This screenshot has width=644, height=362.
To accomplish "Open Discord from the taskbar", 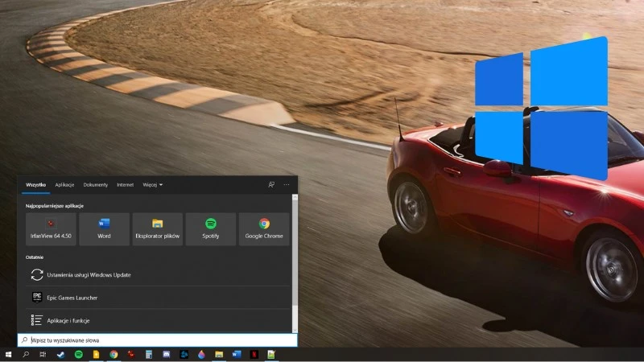I will [167, 354].
